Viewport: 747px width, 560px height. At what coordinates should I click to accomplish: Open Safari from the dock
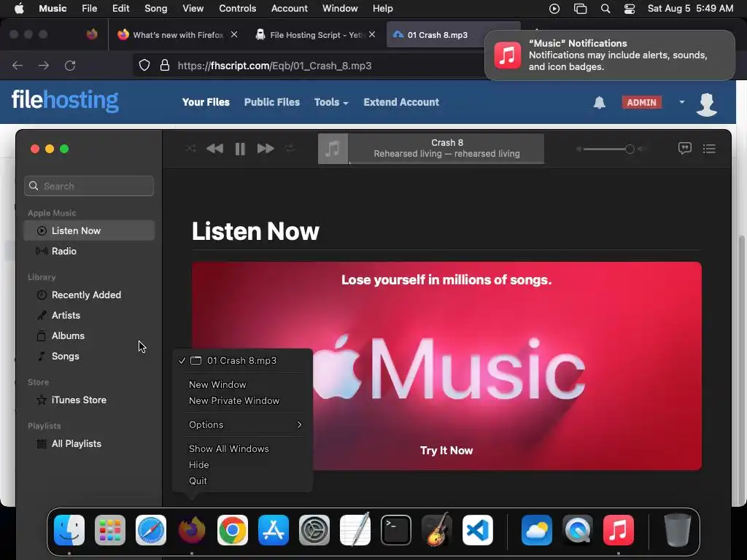coord(151,530)
